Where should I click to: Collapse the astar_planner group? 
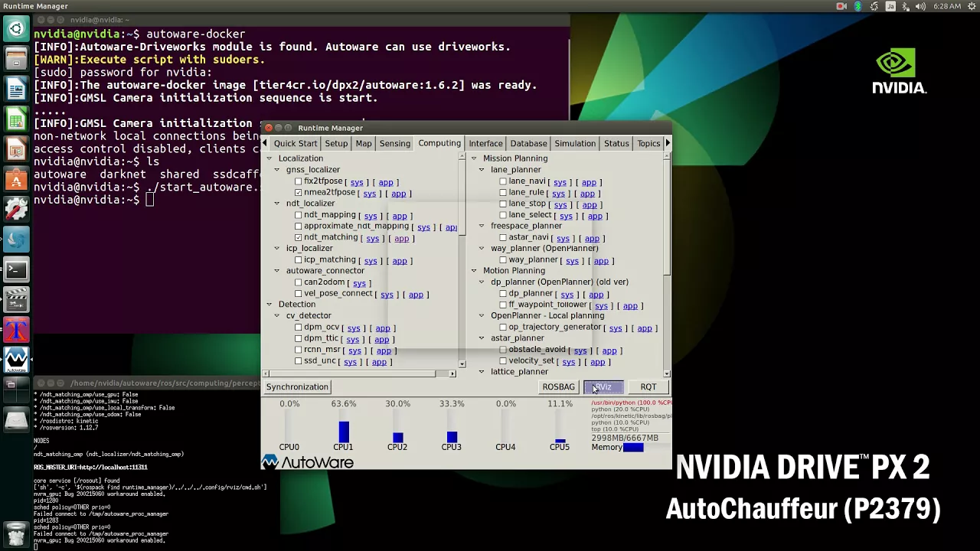tap(482, 338)
